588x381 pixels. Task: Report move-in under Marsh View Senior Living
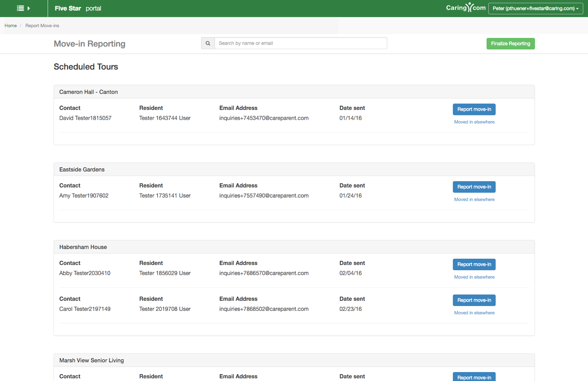(474, 377)
